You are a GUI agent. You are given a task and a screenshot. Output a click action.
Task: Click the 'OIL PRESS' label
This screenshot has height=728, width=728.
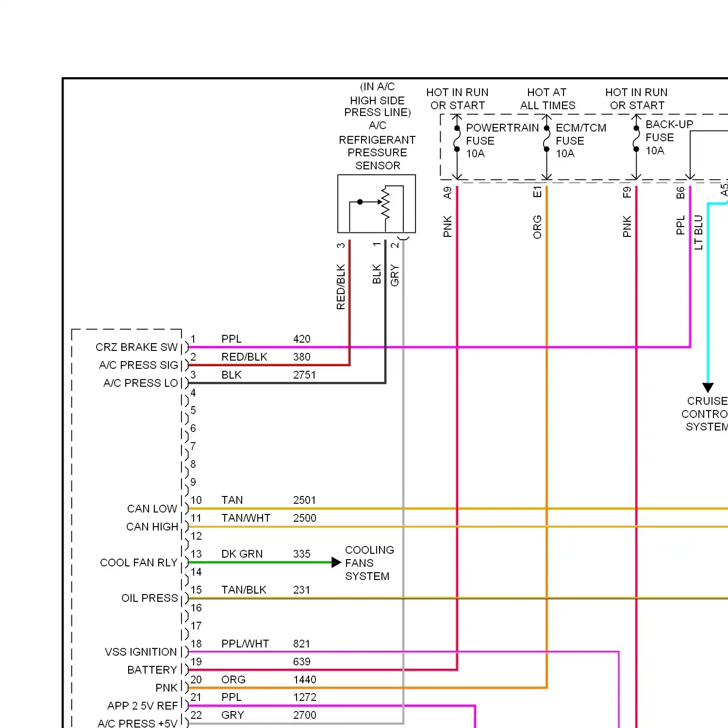pyautogui.click(x=149, y=598)
